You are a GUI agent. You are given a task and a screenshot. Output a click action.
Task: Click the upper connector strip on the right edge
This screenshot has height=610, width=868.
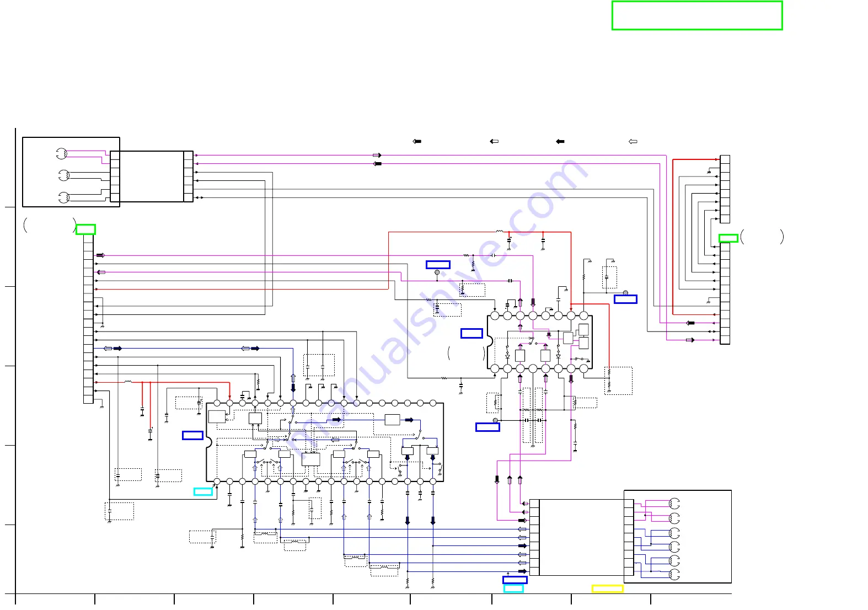(x=725, y=189)
